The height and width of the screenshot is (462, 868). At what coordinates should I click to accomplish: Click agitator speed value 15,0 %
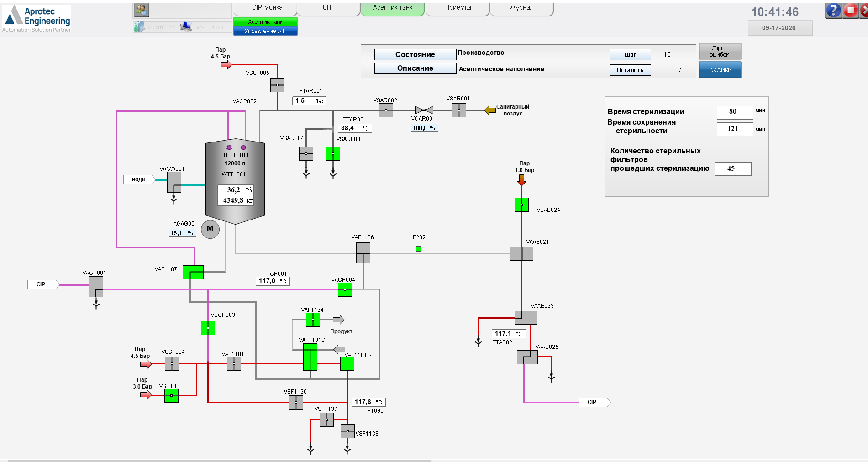183,233
